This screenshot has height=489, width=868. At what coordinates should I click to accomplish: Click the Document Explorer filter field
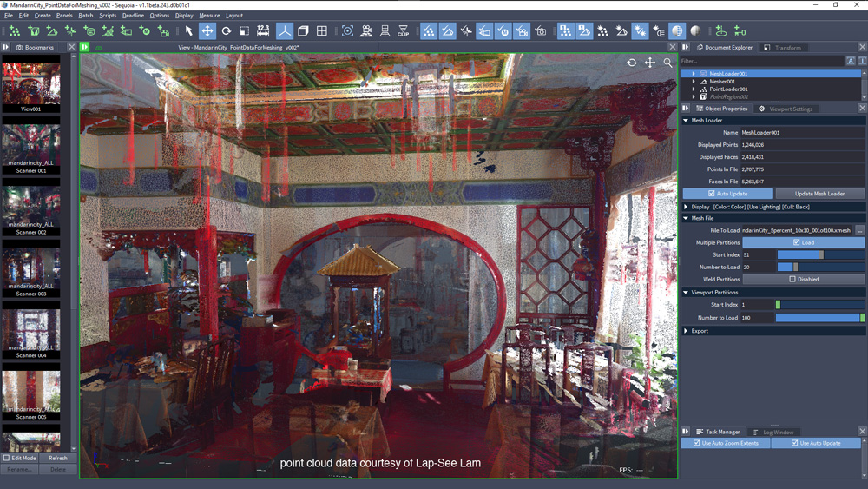pyautogui.click(x=762, y=61)
